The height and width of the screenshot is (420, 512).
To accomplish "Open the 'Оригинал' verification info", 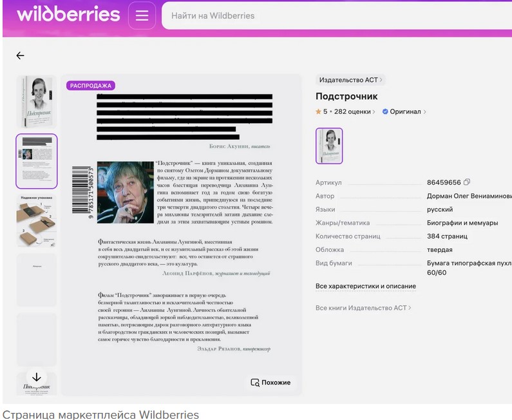I will 404,111.
